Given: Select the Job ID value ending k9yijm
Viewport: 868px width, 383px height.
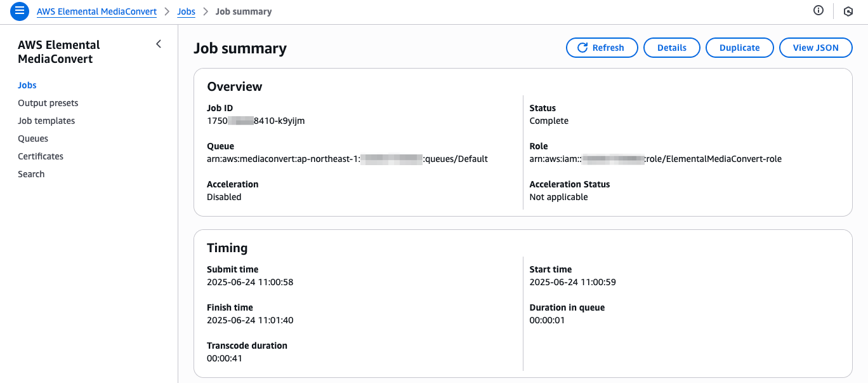Looking at the screenshot, I should pyautogui.click(x=256, y=121).
